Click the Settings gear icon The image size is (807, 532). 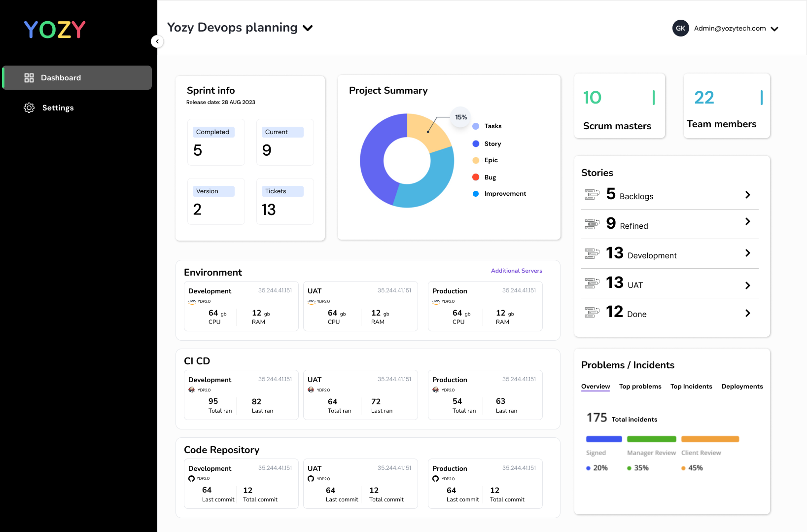(29, 108)
